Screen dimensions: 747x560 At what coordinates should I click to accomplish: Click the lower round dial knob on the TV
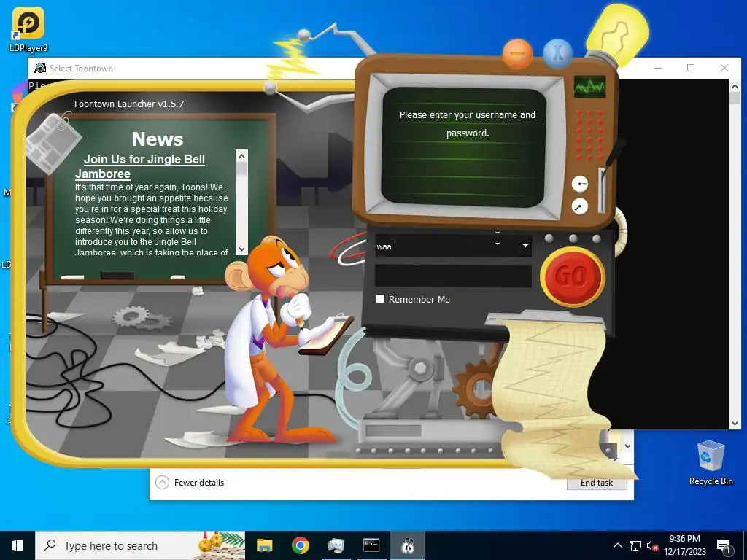[x=579, y=206]
